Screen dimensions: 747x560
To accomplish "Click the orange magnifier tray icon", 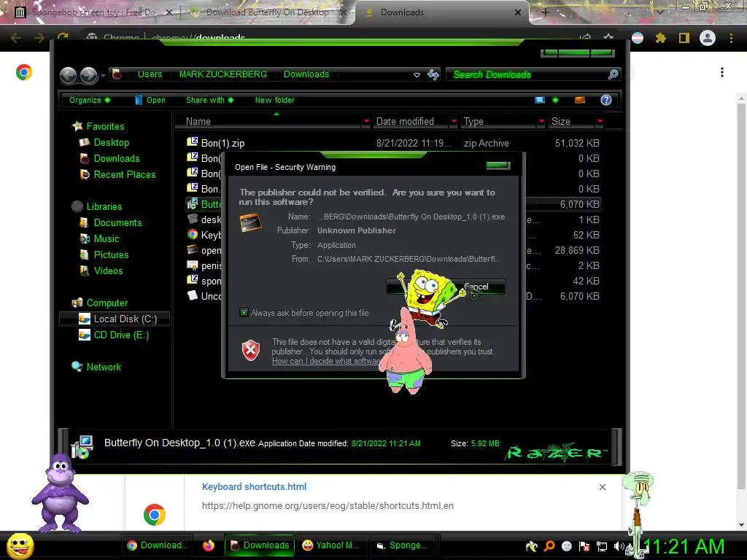I will [549, 546].
